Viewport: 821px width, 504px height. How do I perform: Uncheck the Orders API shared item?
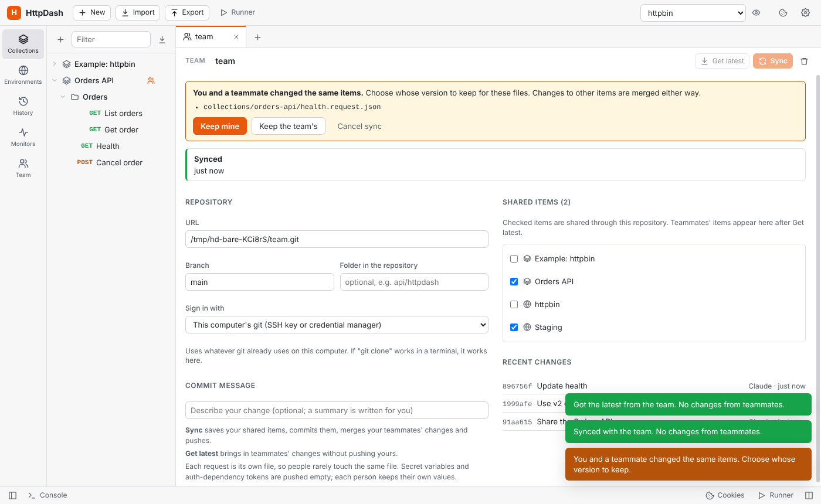514,281
